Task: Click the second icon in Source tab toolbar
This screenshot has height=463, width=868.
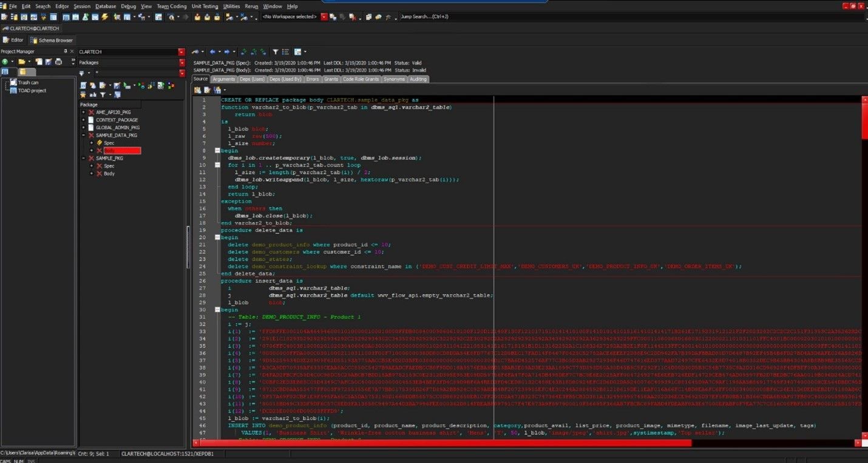Action: [x=207, y=90]
